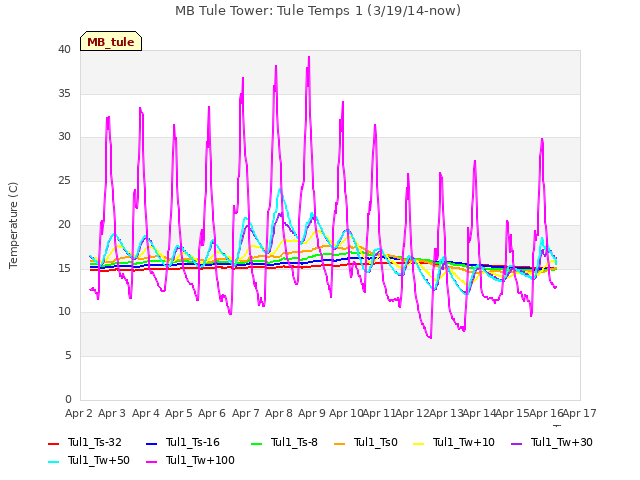Select the Tul1_Tw+10 legend label

[x=464, y=442]
